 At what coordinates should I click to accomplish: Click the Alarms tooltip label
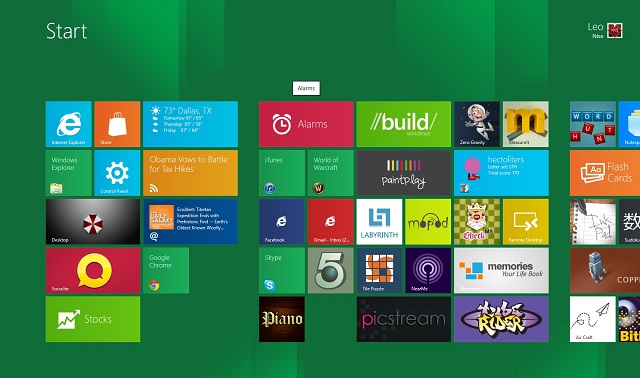point(306,88)
